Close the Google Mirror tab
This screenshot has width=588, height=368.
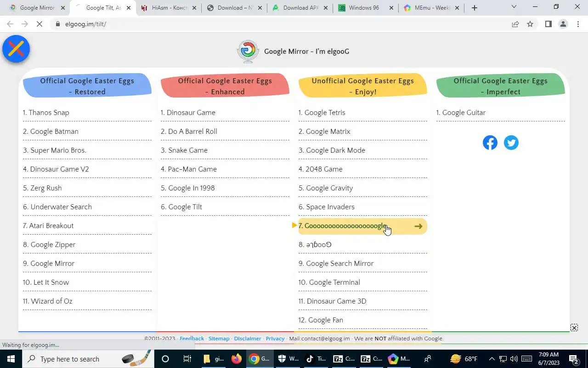[x=63, y=8]
